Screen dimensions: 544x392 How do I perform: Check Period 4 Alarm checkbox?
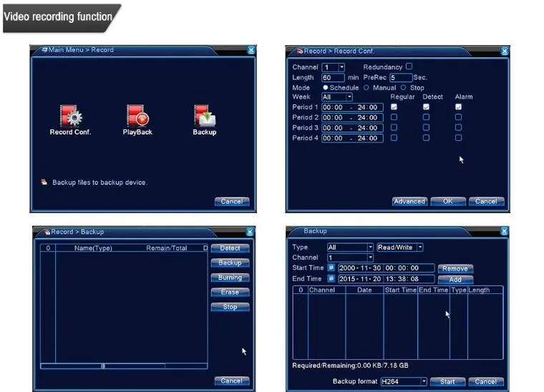tap(458, 137)
